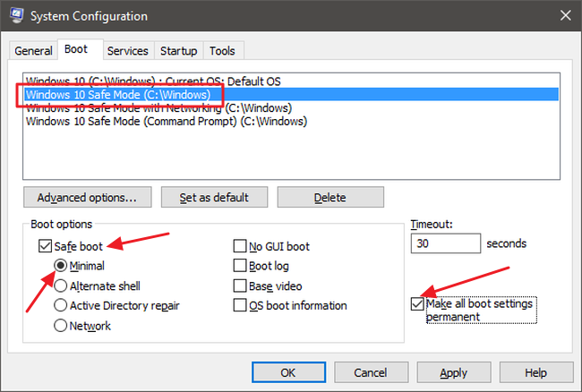Choose Safe Mode (Command Prompt) boot entry
The height and width of the screenshot is (392, 582).
point(166,121)
